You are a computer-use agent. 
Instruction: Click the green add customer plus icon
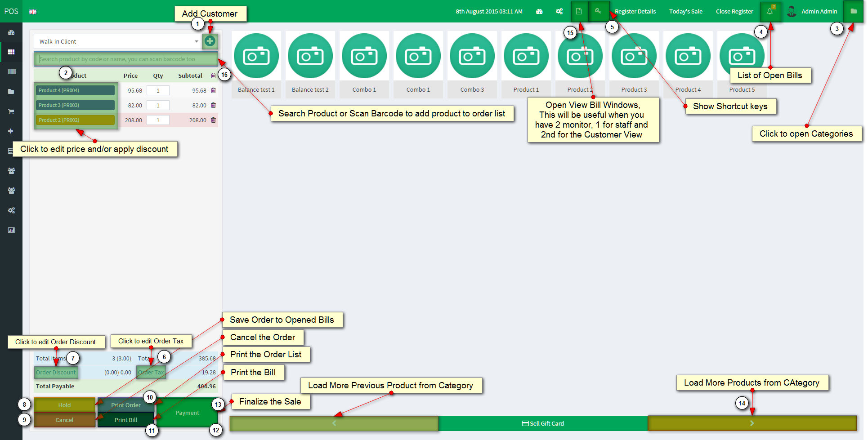pos(210,41)
